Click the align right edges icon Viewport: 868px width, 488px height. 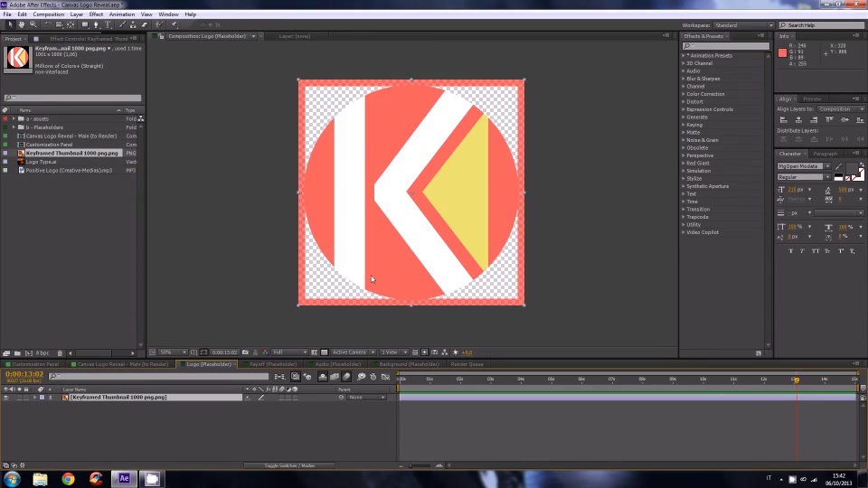click(x=814, y=119)
